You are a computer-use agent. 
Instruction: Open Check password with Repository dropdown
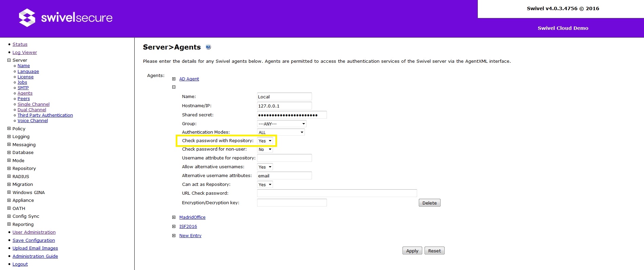(265, 141)
